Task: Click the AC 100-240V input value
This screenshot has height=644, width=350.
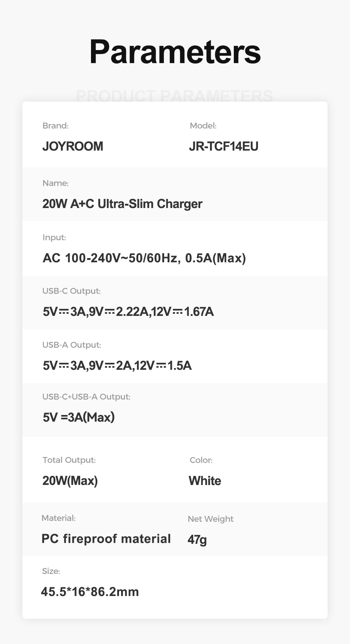Action: coord(144,258)
